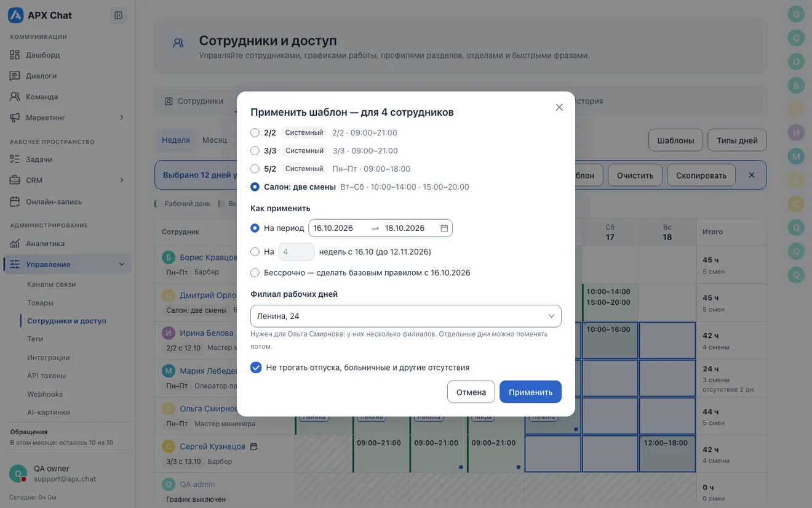Uncheck Не трогать отпуска checkbox
This screenshot has height=508, width=812.
[x=256, y=368]
